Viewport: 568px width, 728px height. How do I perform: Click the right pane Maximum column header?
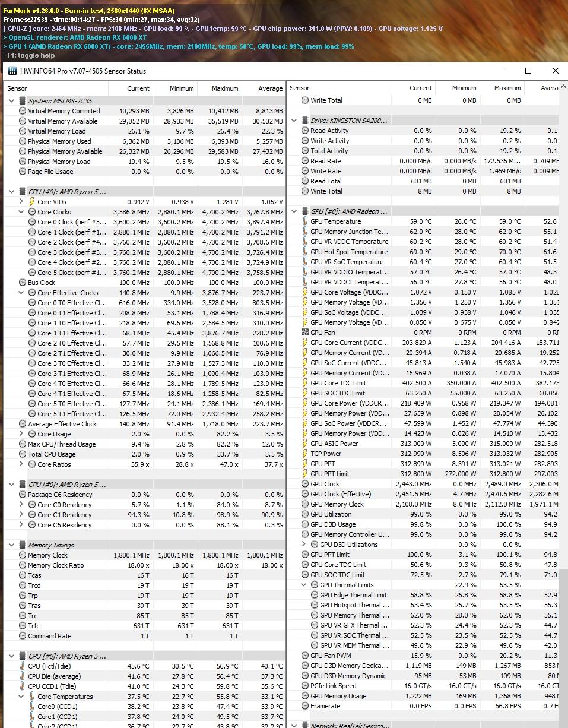coord(501,88)
